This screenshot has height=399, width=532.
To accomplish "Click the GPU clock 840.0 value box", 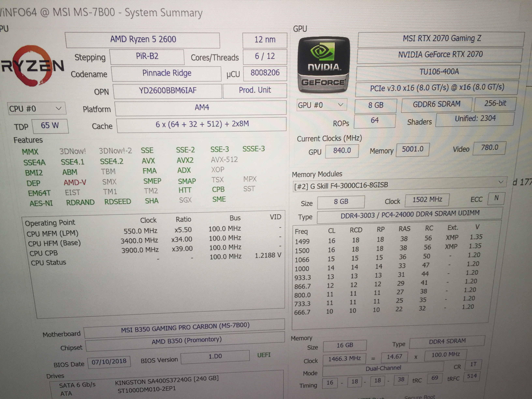I will 342,151.
